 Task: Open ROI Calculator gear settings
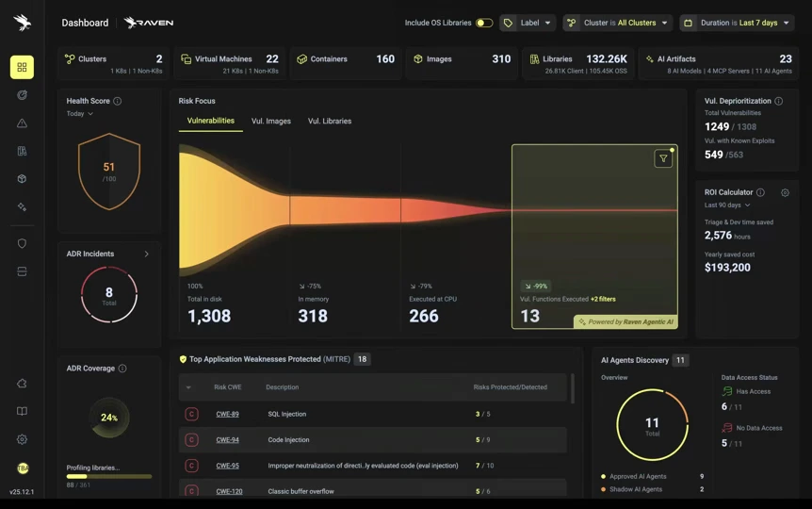click(785, 193)
